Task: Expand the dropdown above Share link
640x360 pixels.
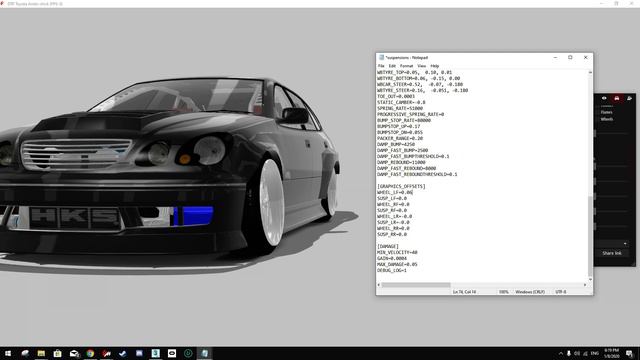Action: point(625,244)
